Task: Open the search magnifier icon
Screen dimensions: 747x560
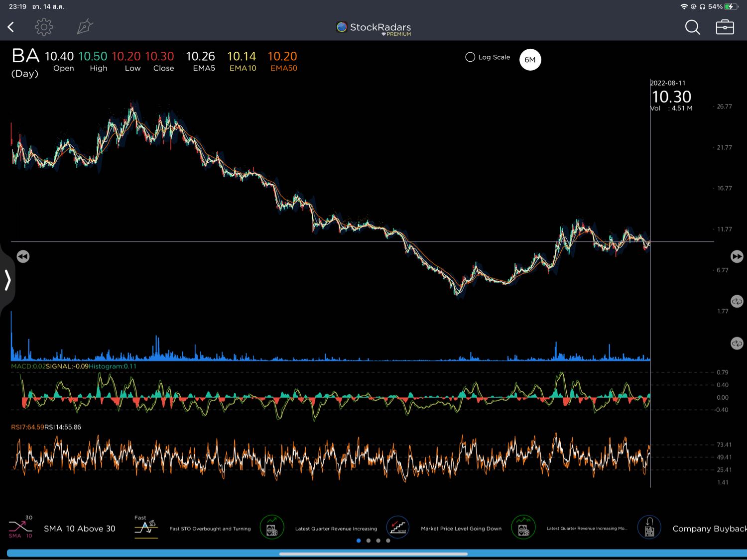Action: pyautogui.click(x=692, y=27)
